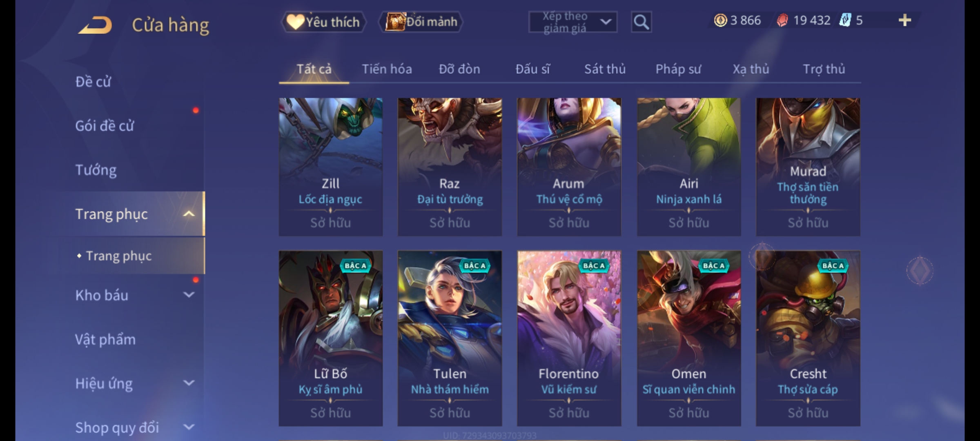Open the Gói đề cử menu
This screenshot has height=441, width=980.
coord(105,125)
